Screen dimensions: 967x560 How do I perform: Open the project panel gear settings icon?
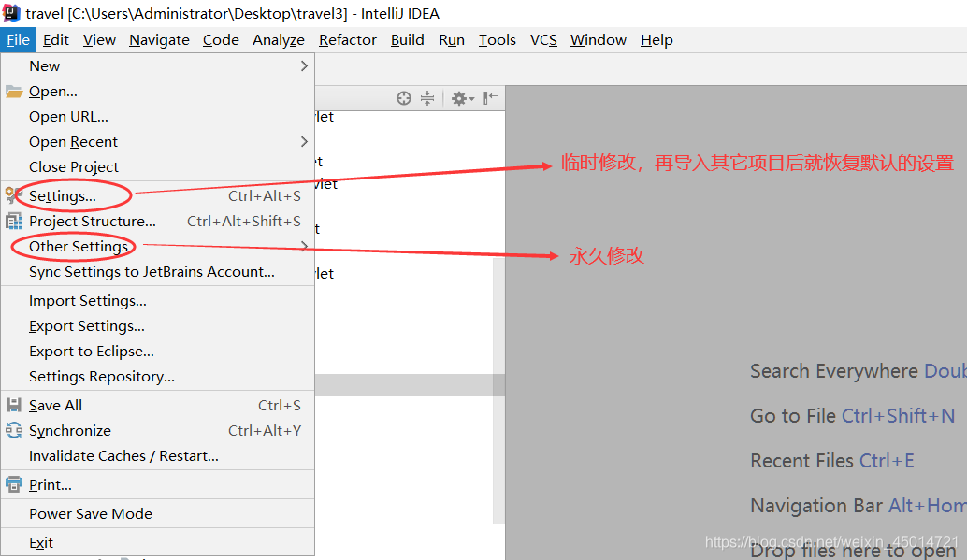pos(463,99)
